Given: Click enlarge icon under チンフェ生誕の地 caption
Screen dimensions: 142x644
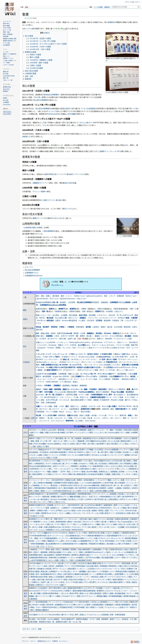Looking at the screenshot, I should 138,236.
